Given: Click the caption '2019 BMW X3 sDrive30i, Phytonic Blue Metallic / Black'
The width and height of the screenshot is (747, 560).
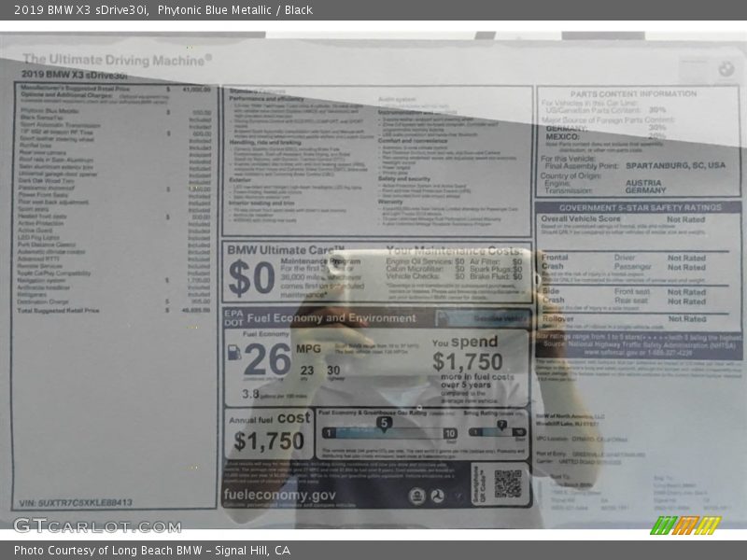Looking at the screenshot, I should 163,10.
